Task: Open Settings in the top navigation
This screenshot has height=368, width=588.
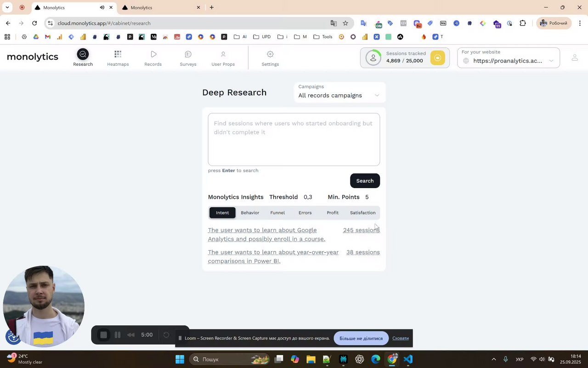Action: click(270, 58)
